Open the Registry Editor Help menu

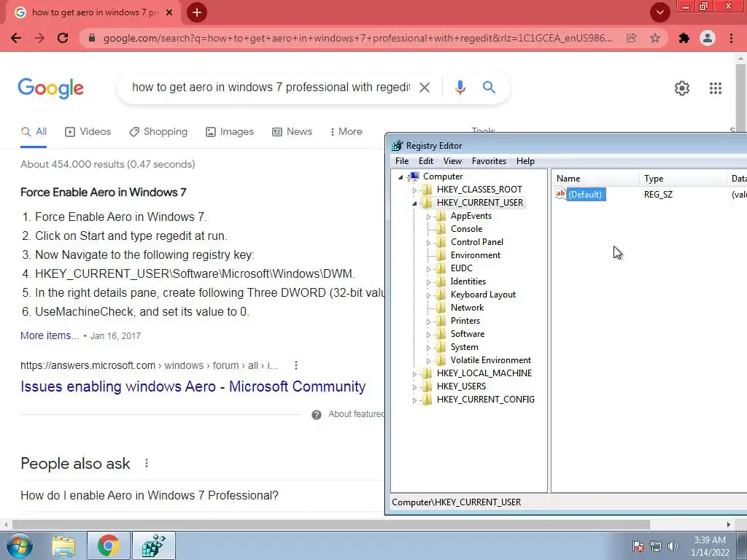tap(525, 161)
